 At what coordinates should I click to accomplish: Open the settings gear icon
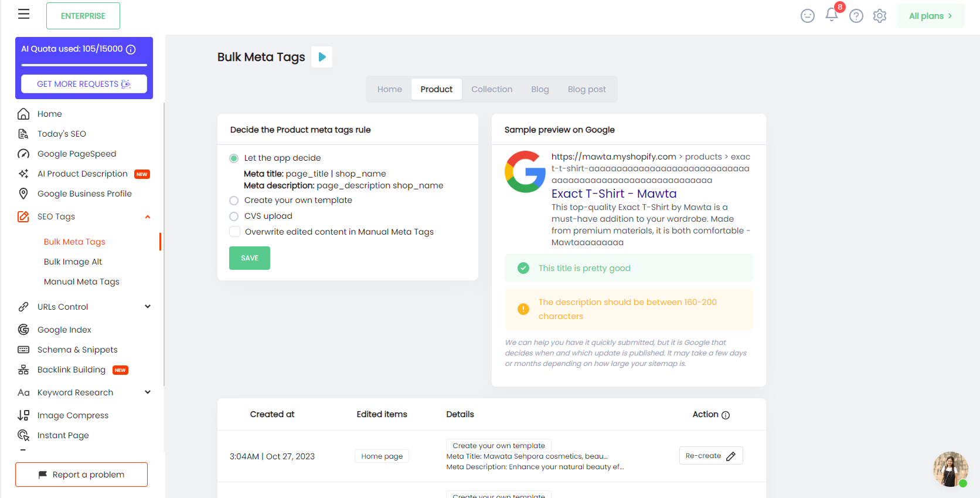pos(880,16)
